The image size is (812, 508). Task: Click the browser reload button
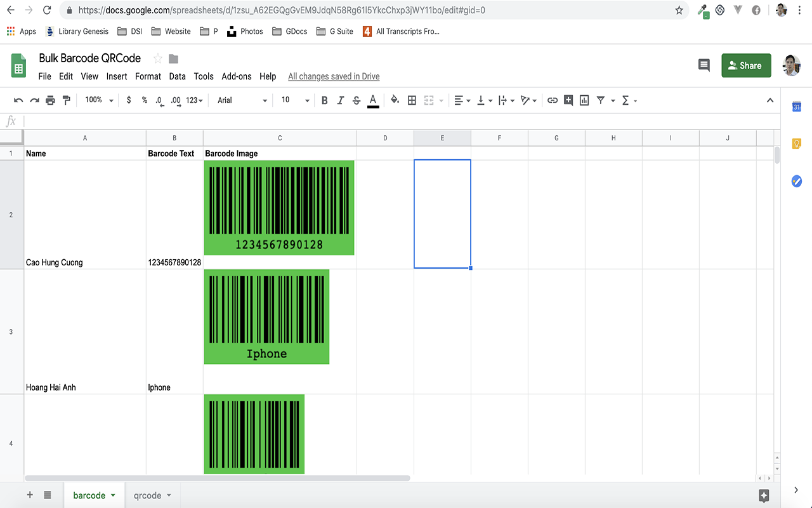(47, 10)
